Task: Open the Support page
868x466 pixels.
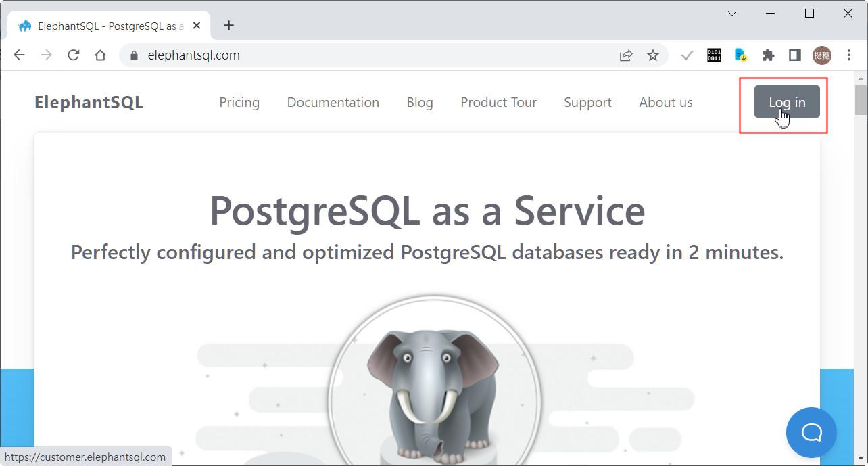Action: coord(587,102)
